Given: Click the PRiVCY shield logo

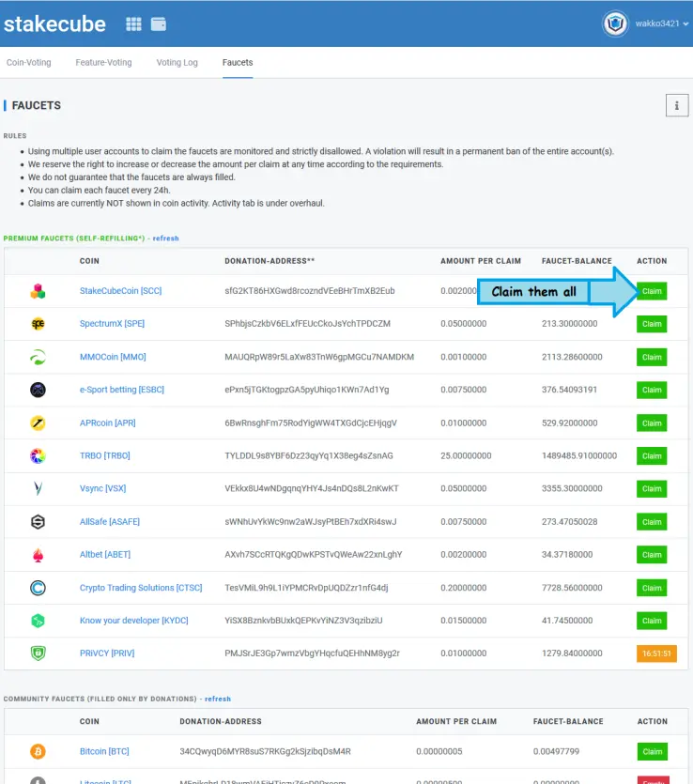Looking at the screenshot, I should 38,653.
